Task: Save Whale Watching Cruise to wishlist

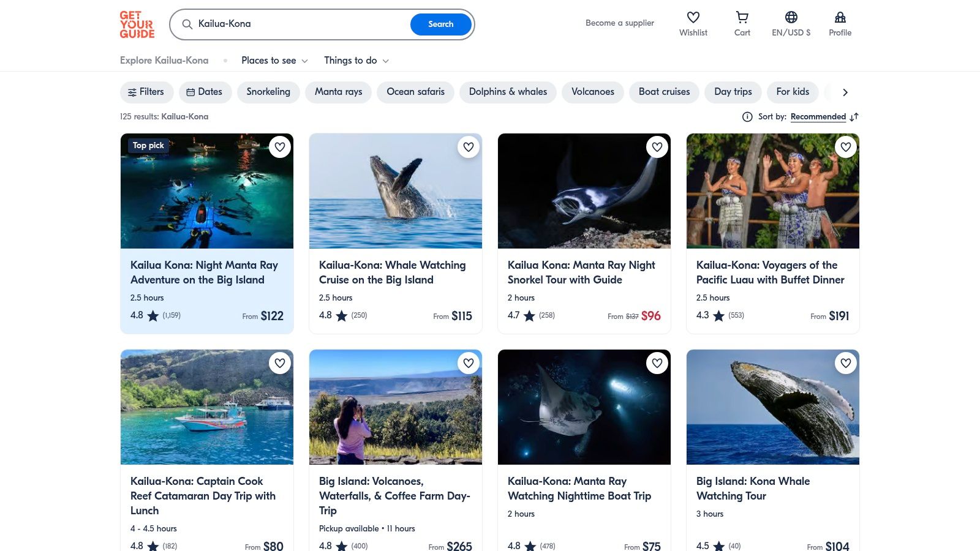Action: pos(469,147)
